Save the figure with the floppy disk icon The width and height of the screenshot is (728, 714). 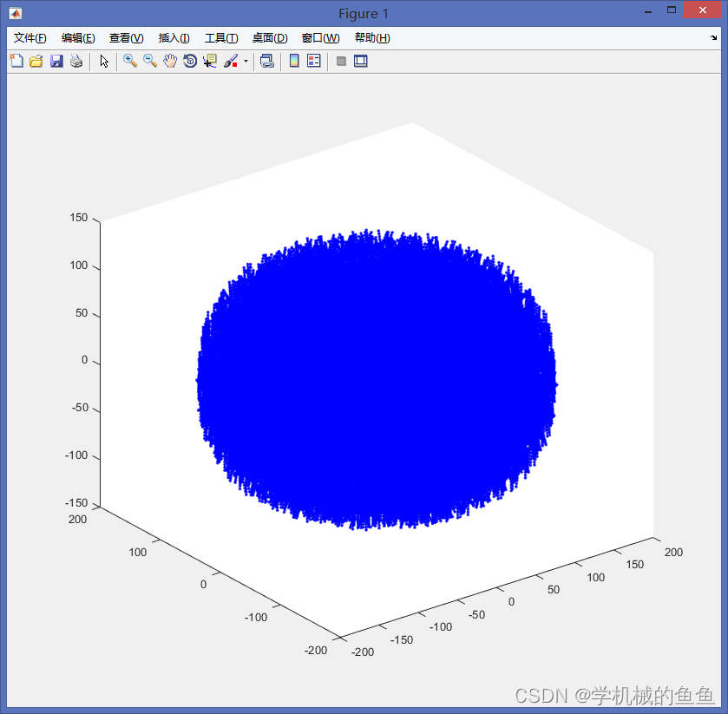[x=56, y=61]
